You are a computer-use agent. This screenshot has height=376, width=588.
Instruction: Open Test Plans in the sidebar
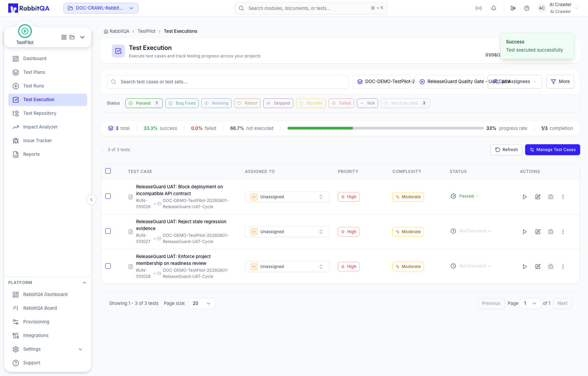pos(48,72)
